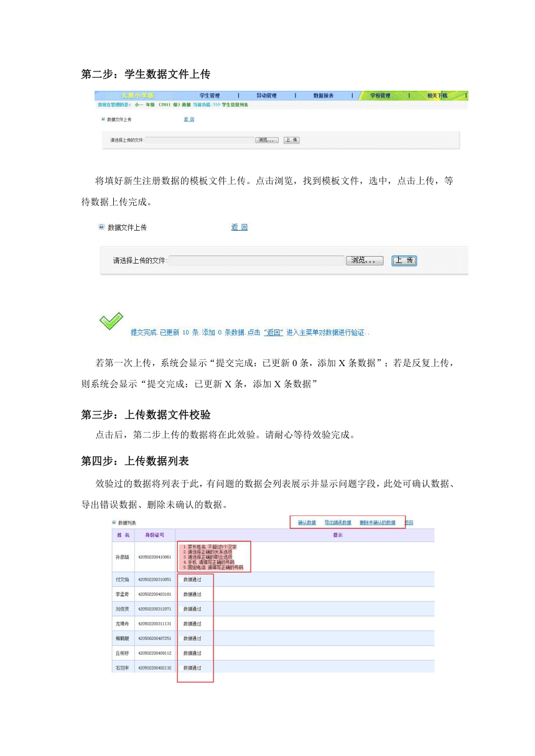This screenshot has width=535, height=756.
Task: Click the heading 第二步：学生数据文件上传
Action: 146,75
